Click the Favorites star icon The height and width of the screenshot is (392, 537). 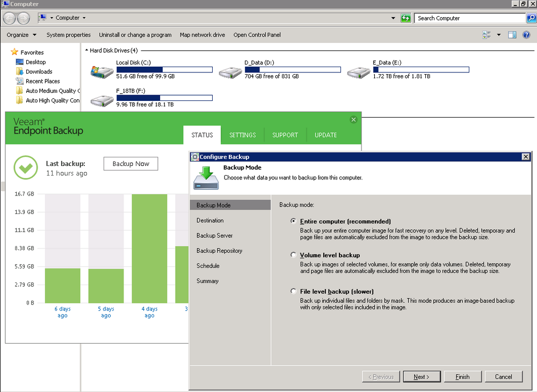(14, 52)
